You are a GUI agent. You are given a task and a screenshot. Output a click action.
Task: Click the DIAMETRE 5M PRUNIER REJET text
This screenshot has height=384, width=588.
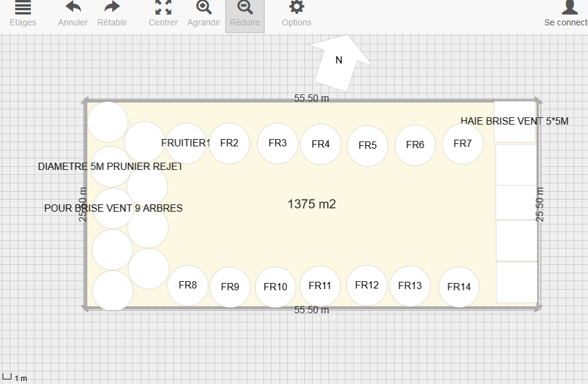[x=109, y=166]
